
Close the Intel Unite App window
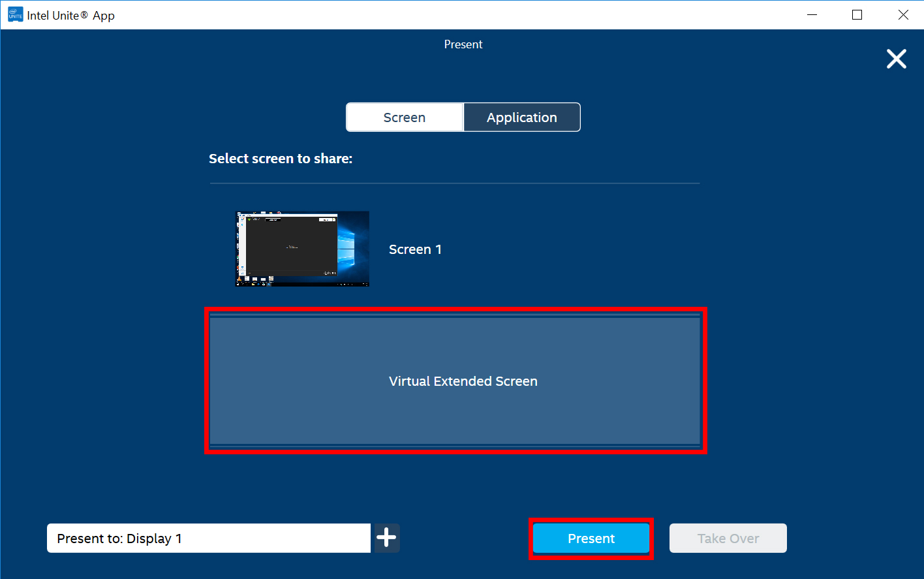[903, 14]
